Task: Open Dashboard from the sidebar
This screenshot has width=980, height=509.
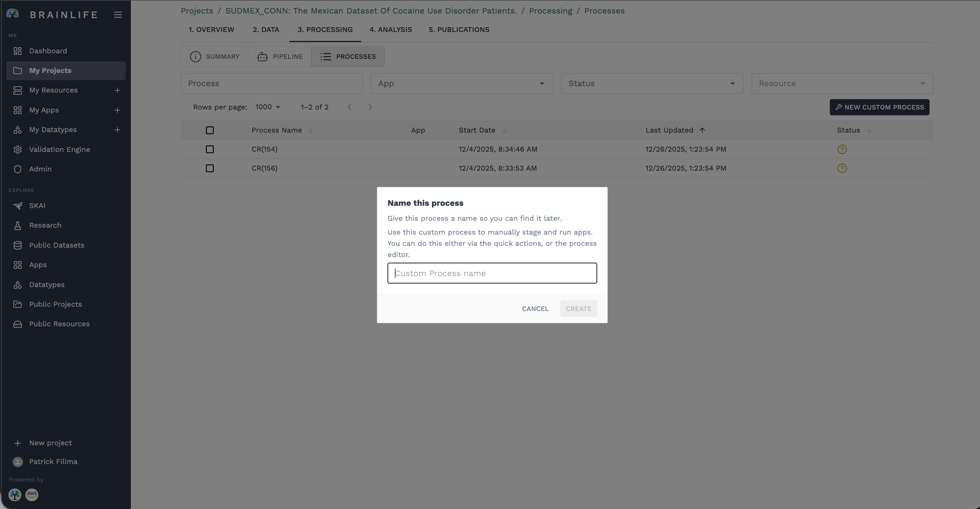Action: point(66,51)
